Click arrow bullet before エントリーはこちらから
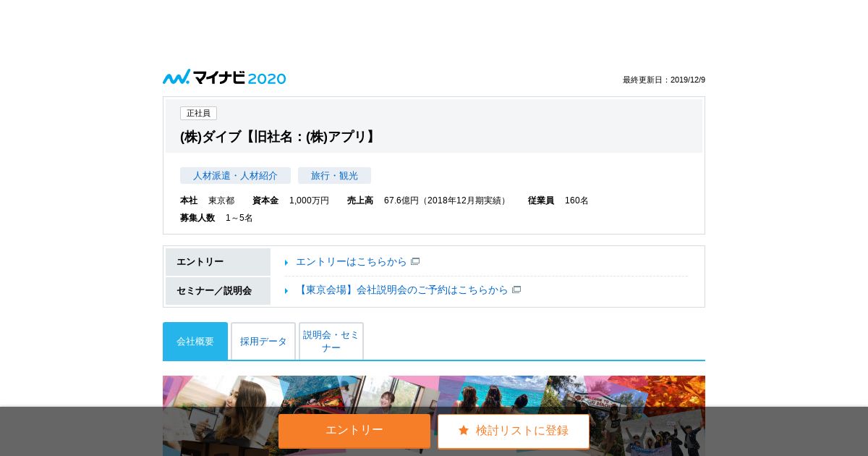Screen dimensions: 868x456 pyautogui.click(x=286, y=262)
